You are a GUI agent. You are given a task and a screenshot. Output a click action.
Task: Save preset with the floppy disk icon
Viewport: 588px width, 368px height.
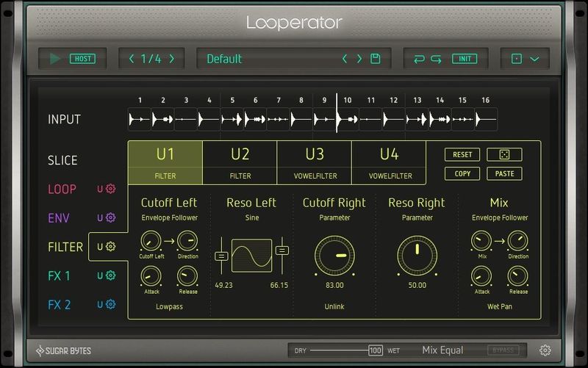[x=376, y=59]
